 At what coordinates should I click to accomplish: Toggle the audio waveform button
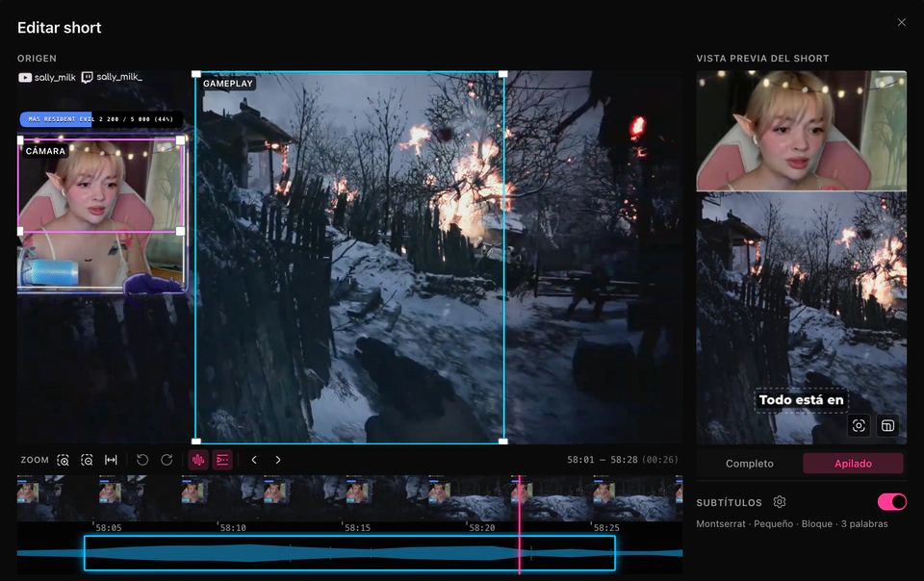198,460
